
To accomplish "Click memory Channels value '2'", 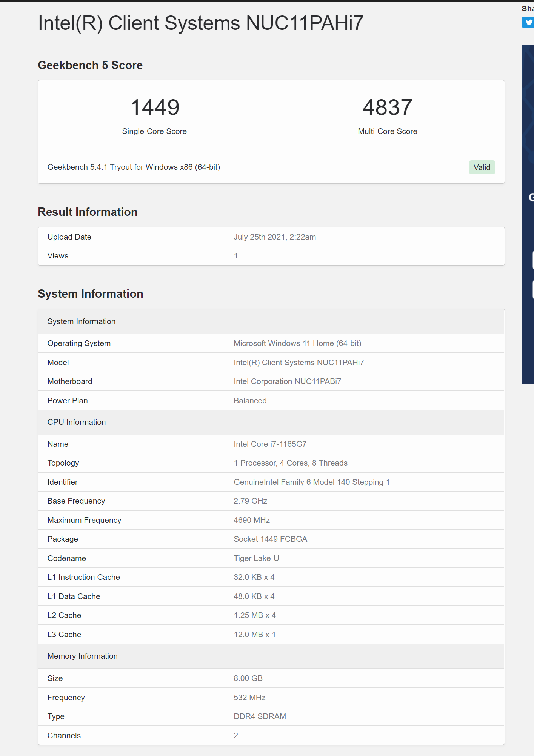I will tap(236, 736).
